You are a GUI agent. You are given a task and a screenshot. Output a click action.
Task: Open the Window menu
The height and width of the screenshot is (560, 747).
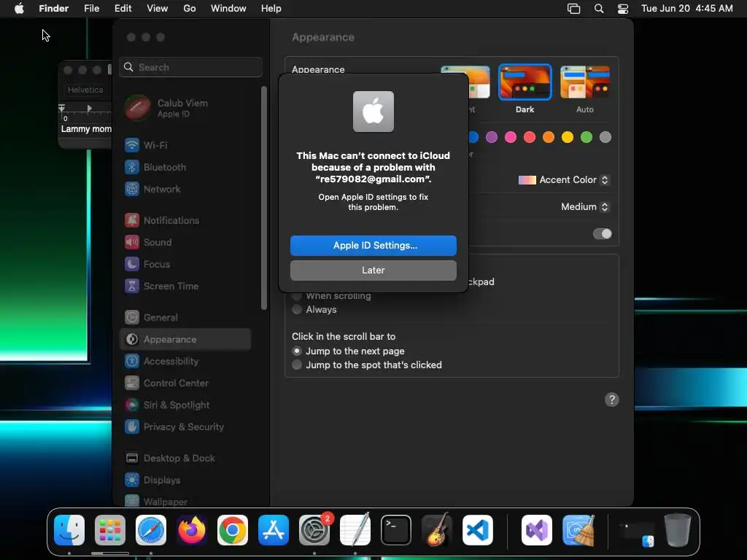point(228,9)
